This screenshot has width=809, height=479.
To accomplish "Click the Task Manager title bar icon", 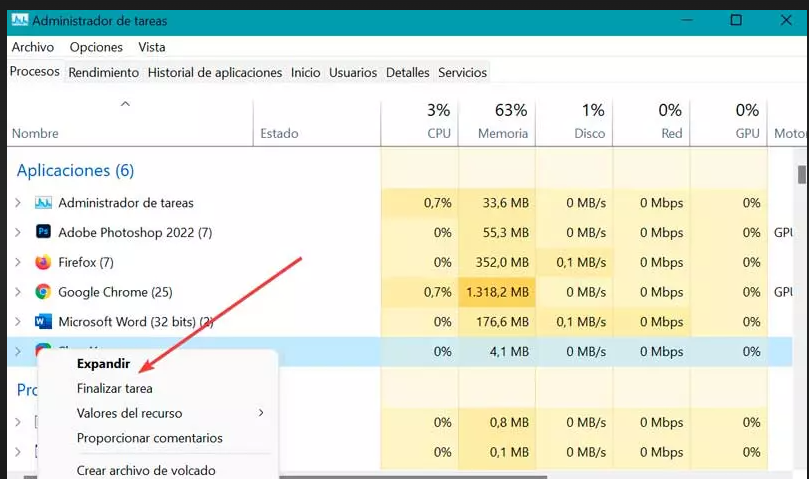I will [19, 20].
